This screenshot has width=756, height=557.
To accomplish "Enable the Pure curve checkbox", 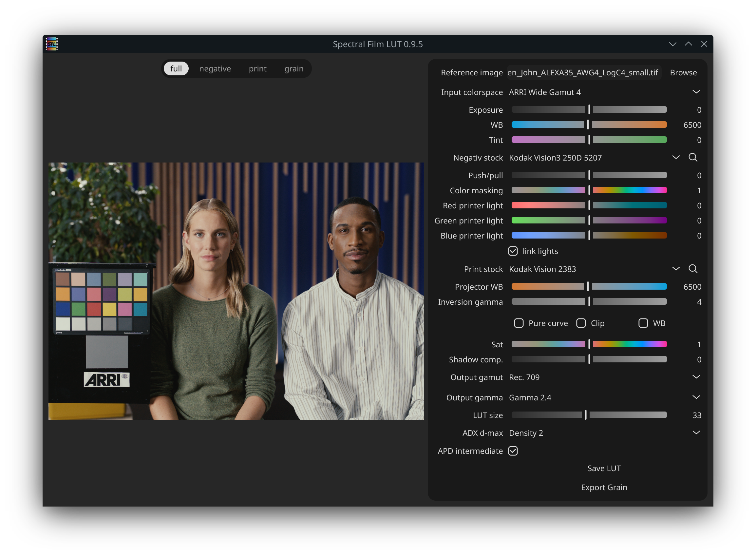I will click(x=519, y=323).
